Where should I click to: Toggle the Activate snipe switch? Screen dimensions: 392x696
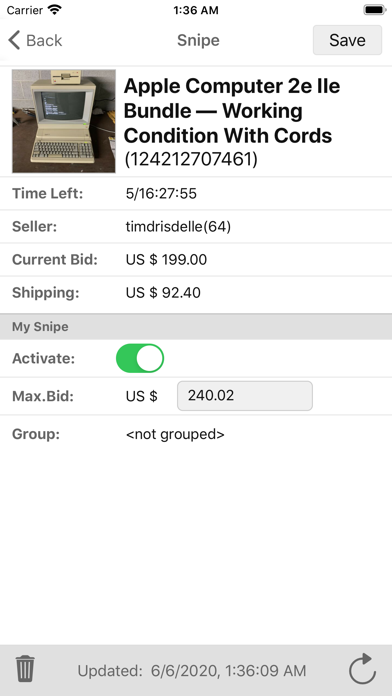coord(140,358)
